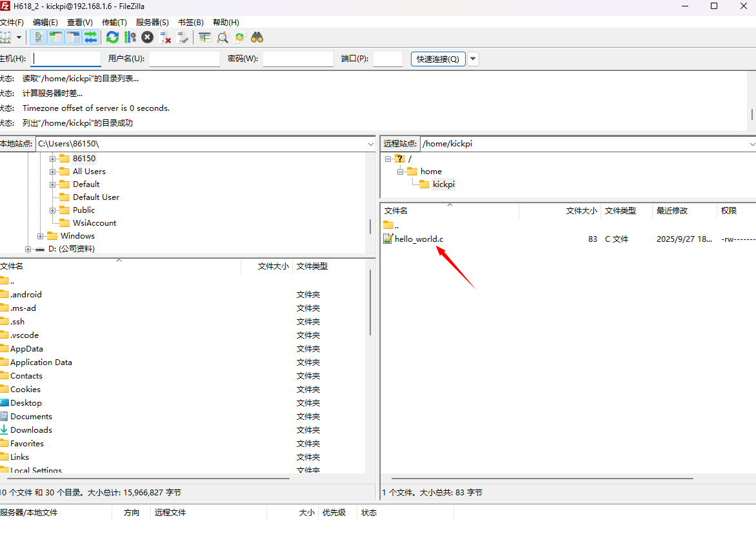Select the hello_world.c remote file
This screenshot has width=756, height=545.
419,239
